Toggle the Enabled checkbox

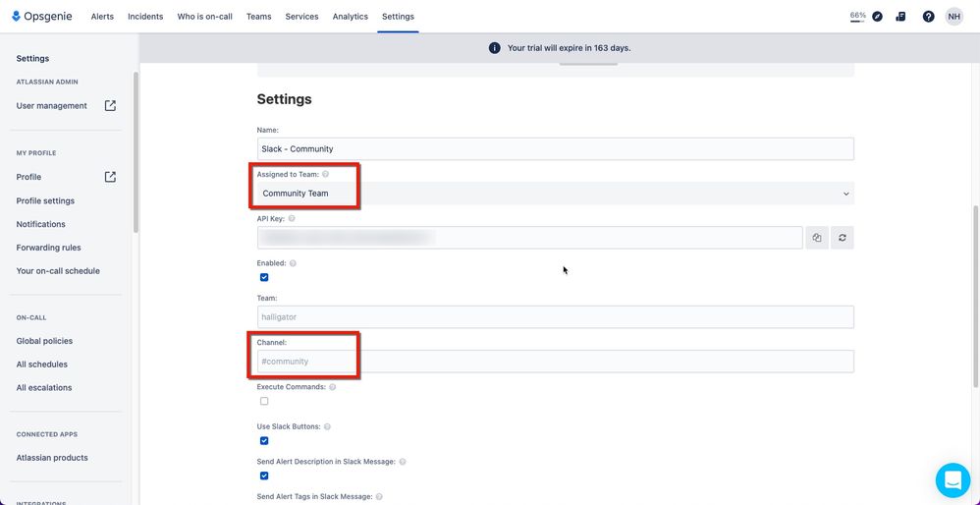click(264, 277)
